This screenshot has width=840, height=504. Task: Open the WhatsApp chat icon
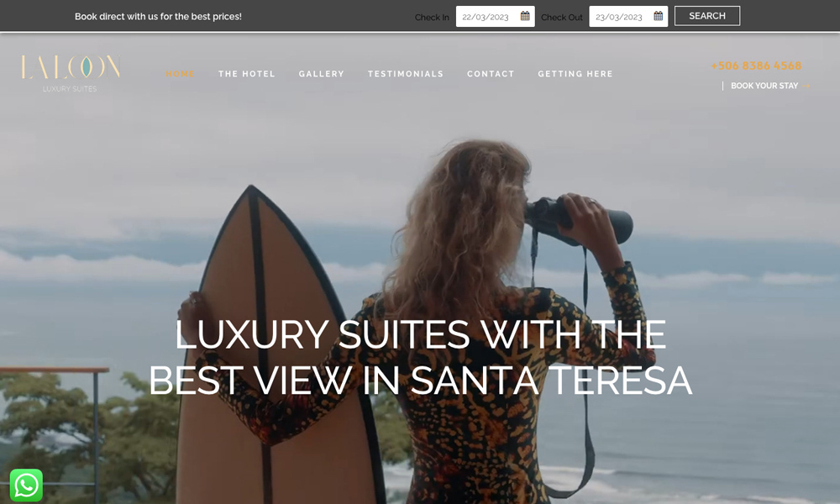click(x=26, y=486)
